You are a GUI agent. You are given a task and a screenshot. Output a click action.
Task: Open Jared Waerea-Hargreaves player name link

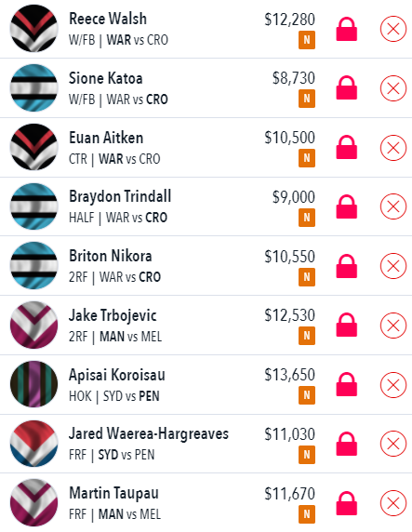149,434
